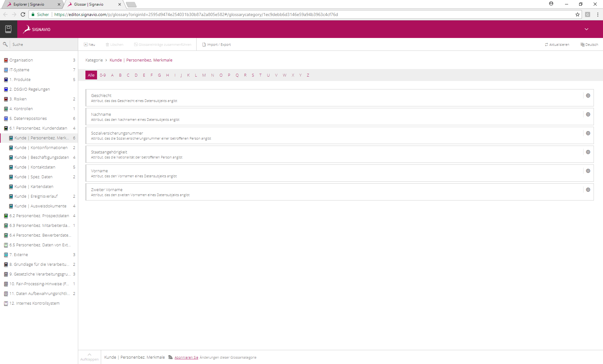Image resolution: width=603 pixels, height=364 pixels.
Task: Select 6.2 Personenbez. Prospectdaten category
Action: 39,216
